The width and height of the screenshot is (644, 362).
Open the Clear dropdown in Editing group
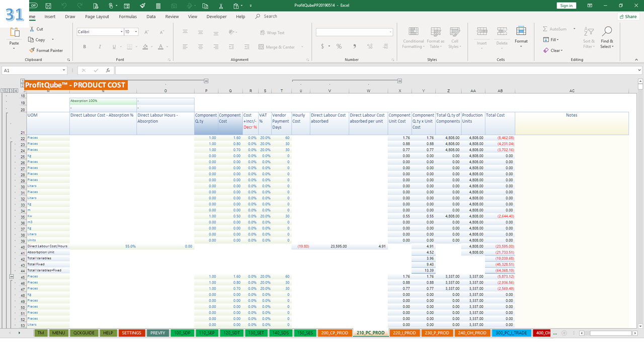(553, 50)
